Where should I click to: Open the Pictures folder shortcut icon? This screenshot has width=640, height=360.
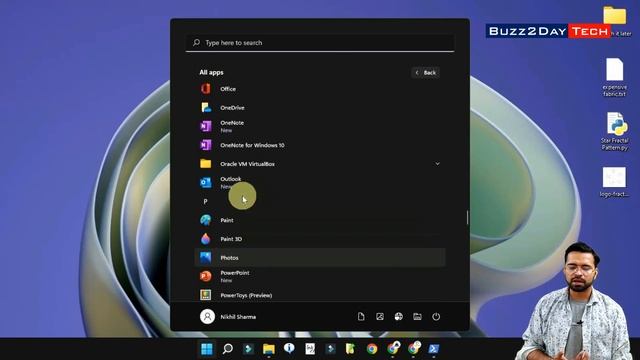380,316
